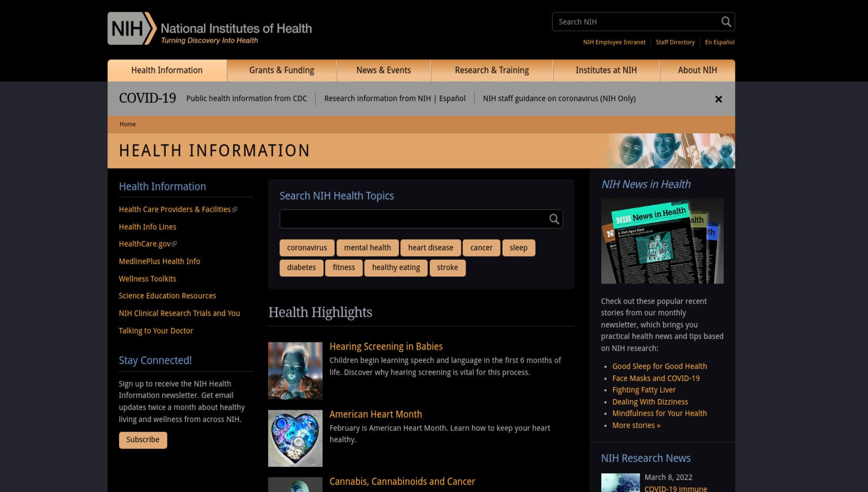Click the NIH News in Health heading
Viewport: 868px width, 492px height.
point(646,185)
